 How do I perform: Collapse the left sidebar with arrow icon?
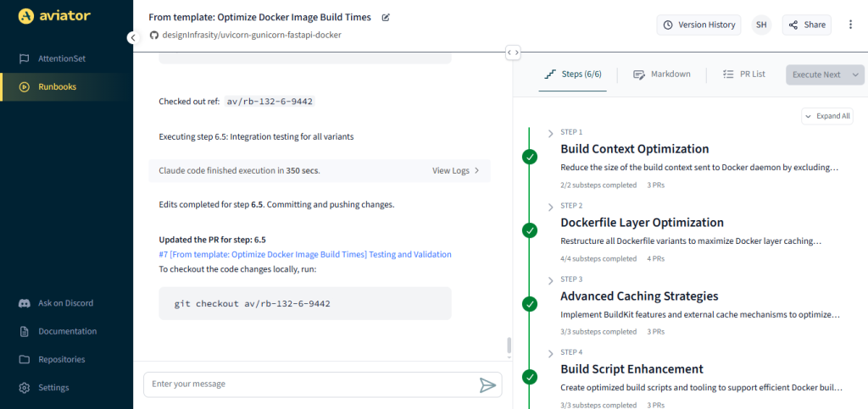point(132,37)
